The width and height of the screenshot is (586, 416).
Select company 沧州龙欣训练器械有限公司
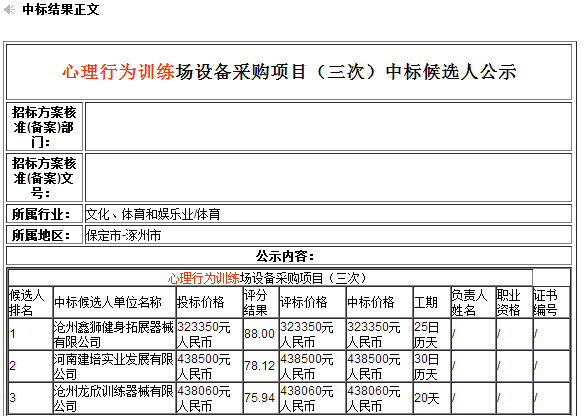(x=114, y=398)
